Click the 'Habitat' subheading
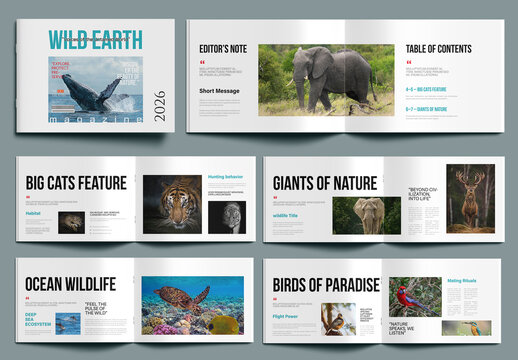 point(33,213)
